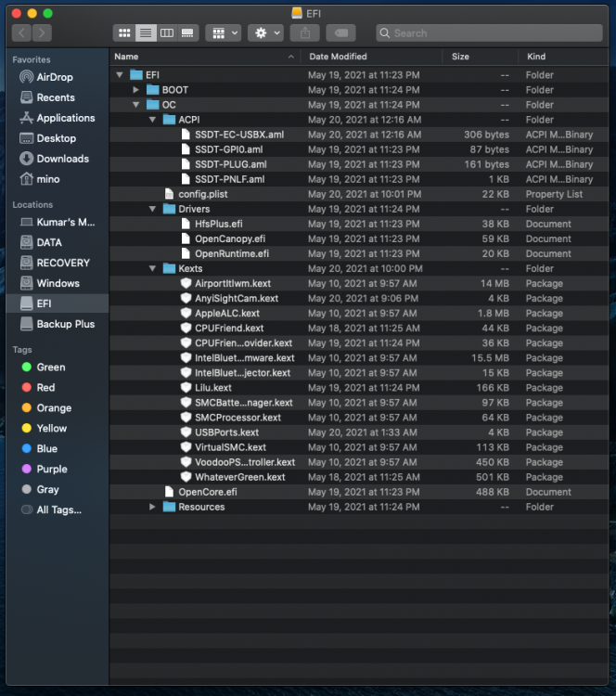Open the group-by arrangement dropdown
This screenshot has width=616, height=696.
coord(224,32)
